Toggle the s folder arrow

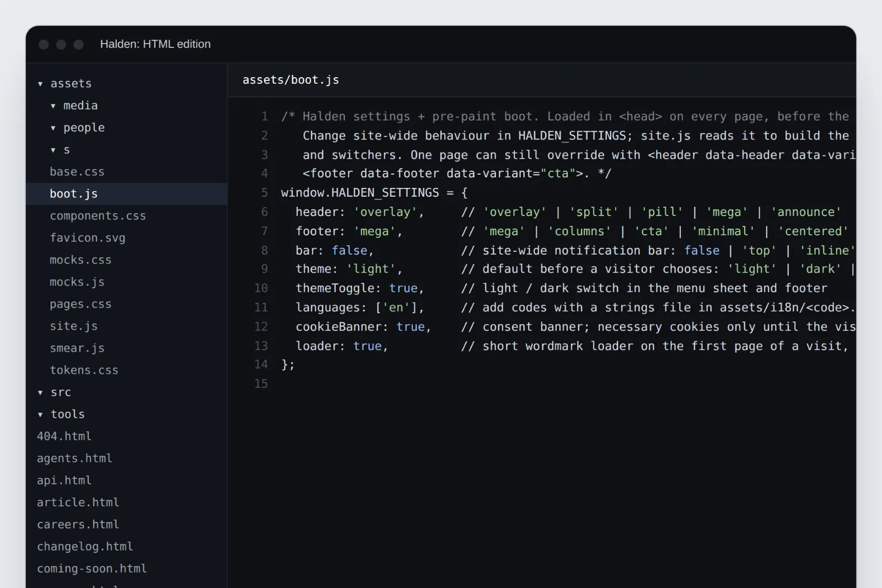pos(53,150)
